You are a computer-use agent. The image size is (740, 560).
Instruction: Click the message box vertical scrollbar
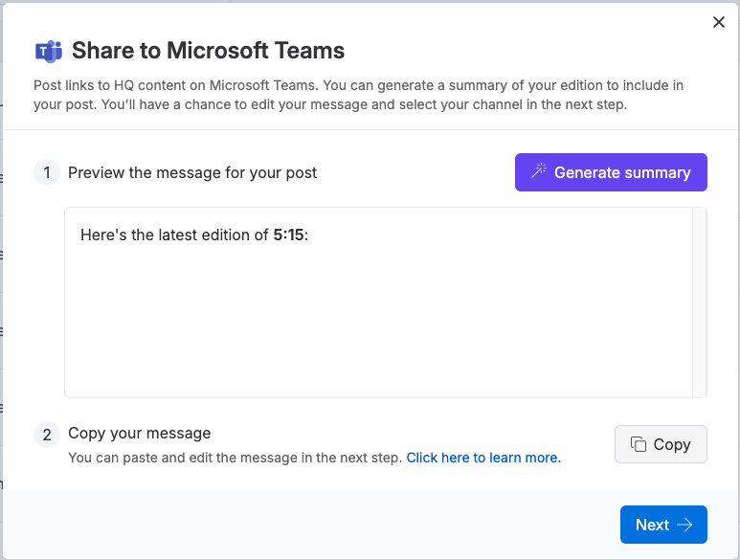tap(700, 302)
